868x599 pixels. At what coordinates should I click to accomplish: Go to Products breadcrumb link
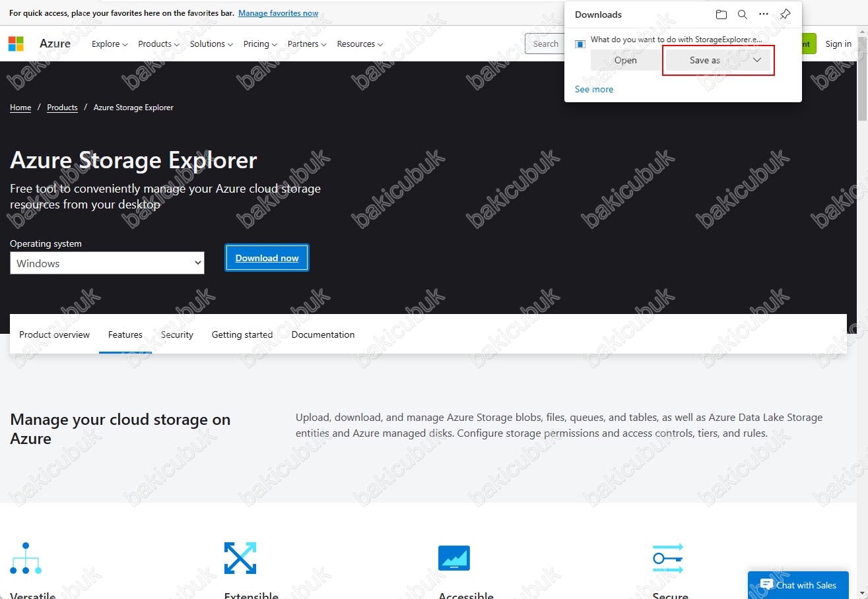point(62,108)
